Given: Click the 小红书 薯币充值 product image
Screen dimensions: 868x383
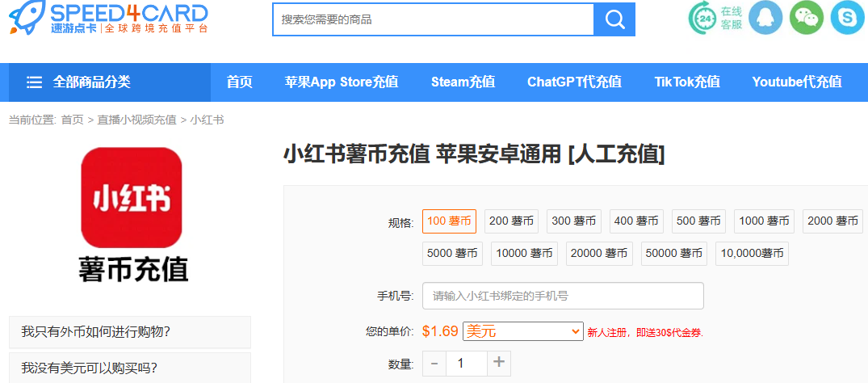Looking at the screenshot, I should click(132, 213).
